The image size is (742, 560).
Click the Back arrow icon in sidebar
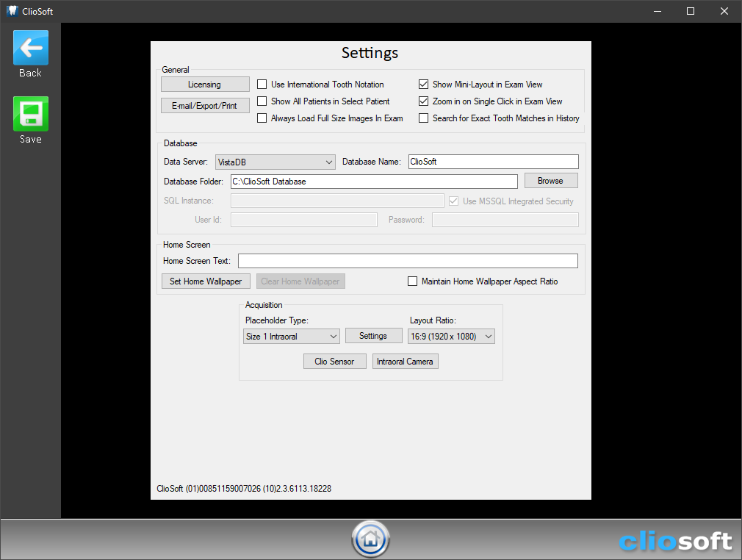click(30, 47)
